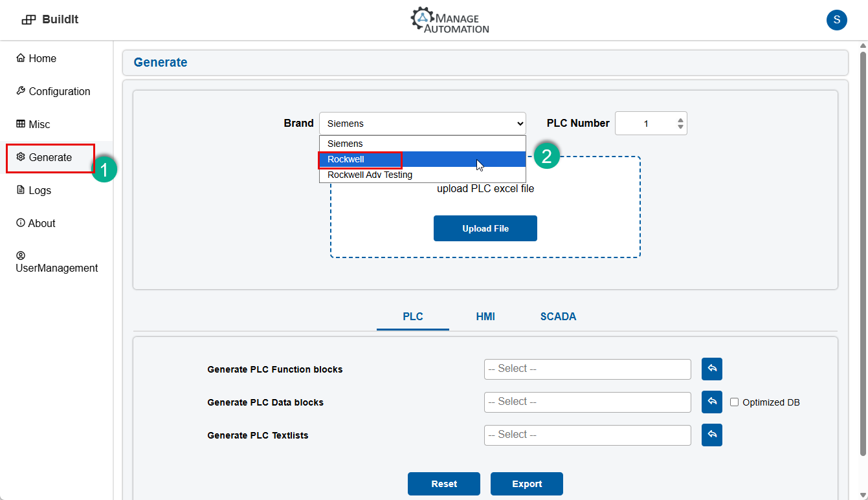Open the PLC Function blocks select dropdown
868x500 pixels.
coord(588,369)
